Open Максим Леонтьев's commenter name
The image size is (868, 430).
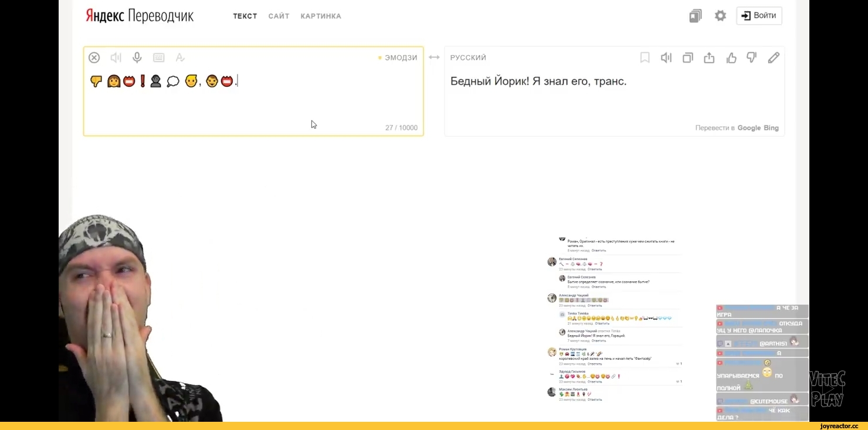click(x=572, y=390)
